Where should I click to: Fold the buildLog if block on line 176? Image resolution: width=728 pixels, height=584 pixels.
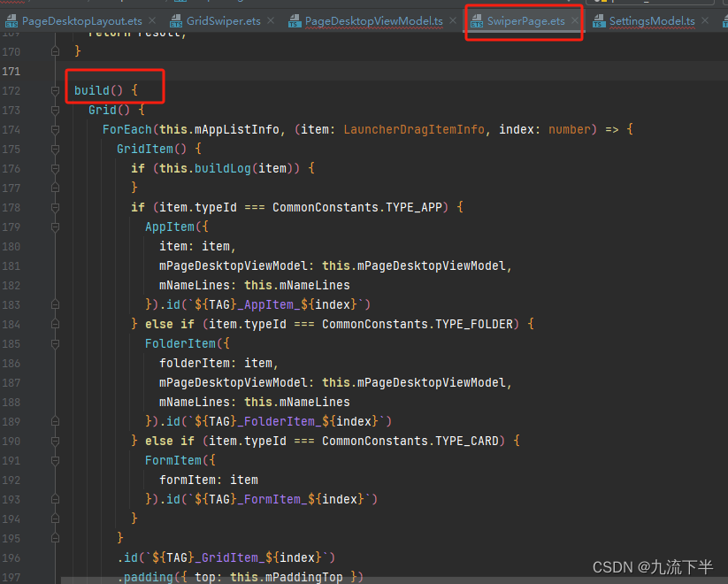pyautogui.click(x=55, y=168)
